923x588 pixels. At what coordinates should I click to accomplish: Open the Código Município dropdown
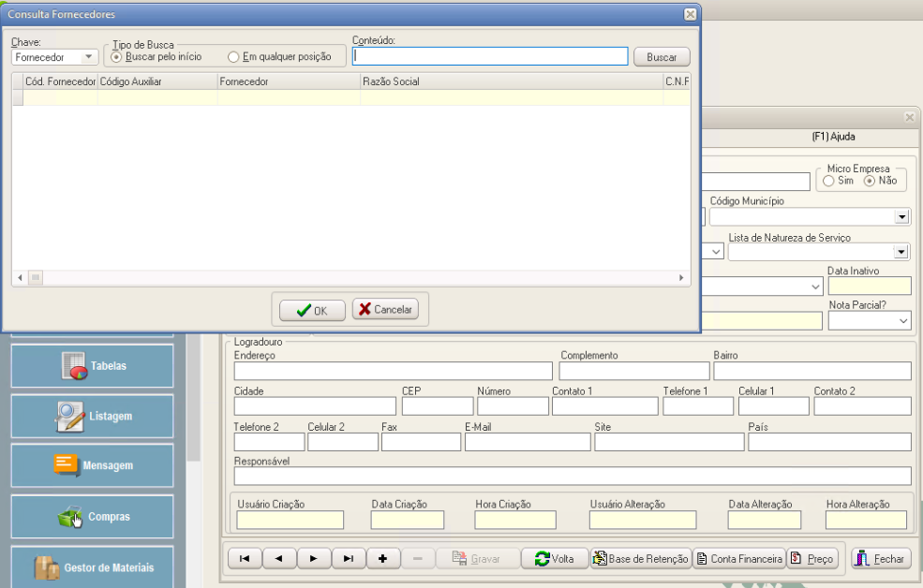tap(901, 217)
